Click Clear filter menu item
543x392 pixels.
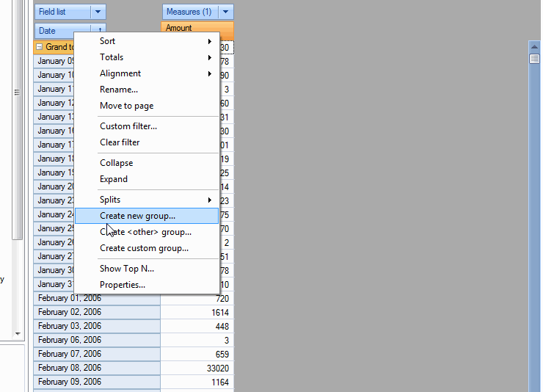click(x=120, y=142)
